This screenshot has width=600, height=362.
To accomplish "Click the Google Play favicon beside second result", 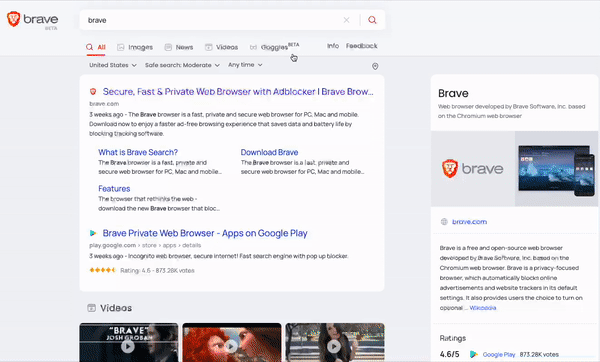I will click(x=93, y=233).
